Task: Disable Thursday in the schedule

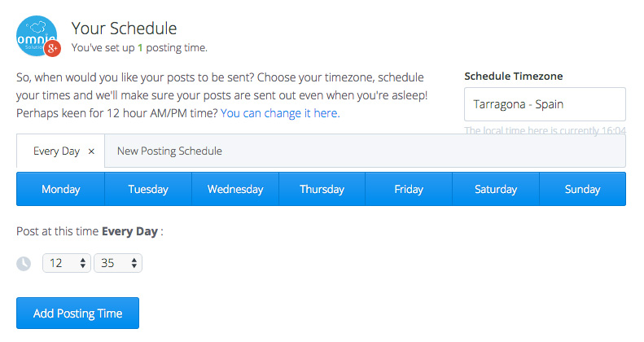Action: 322,190
